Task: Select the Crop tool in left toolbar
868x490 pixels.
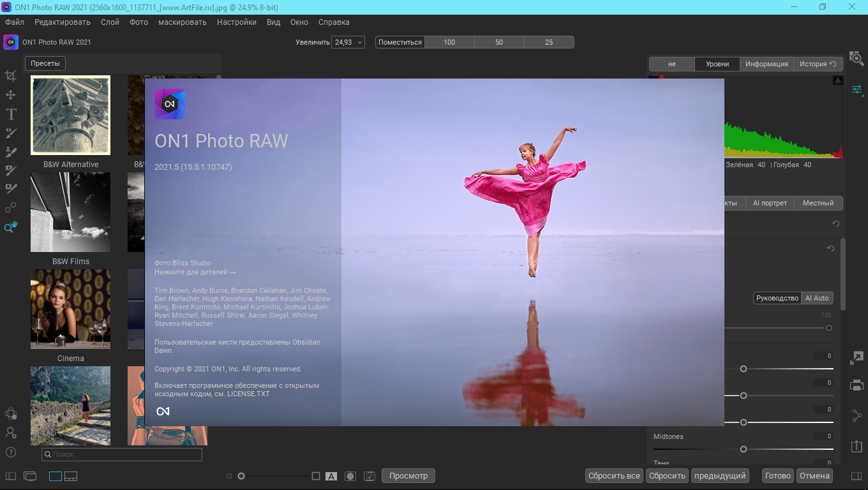Action: 11,76
